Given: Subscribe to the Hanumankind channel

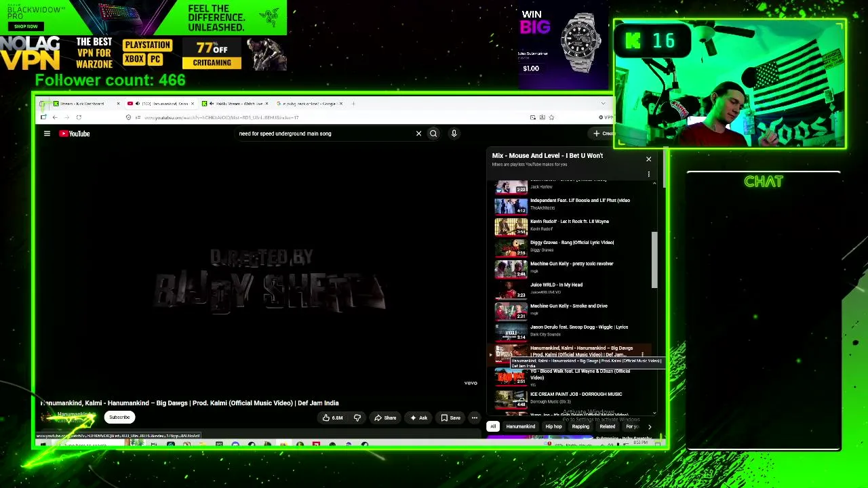Looking at the screenshot, I should coord(119,418).
